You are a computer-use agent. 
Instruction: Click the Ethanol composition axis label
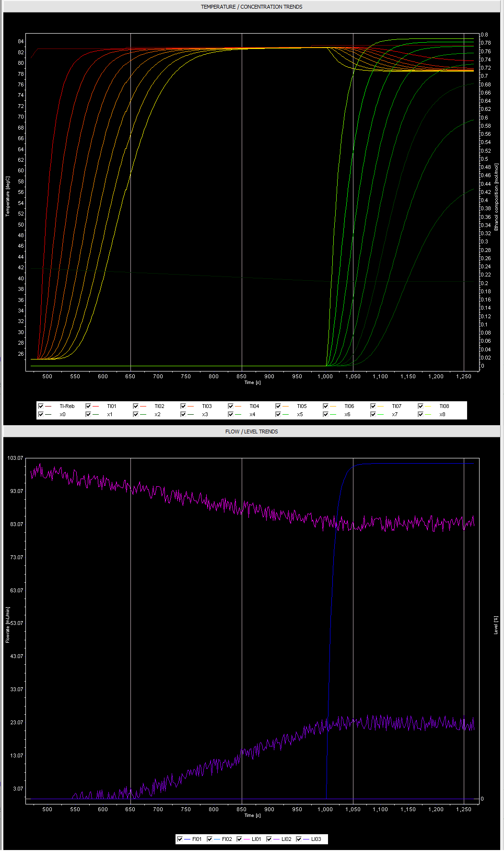point(496,197)
